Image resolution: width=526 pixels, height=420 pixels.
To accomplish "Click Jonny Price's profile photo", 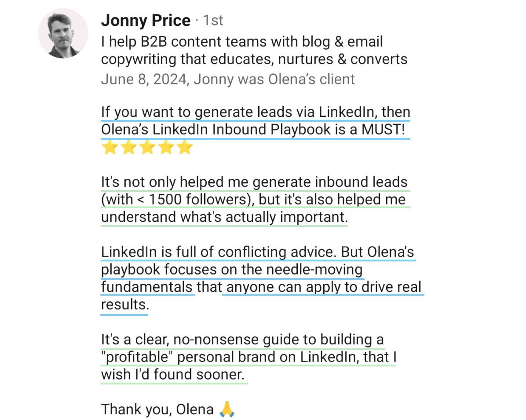I will (x=63, y=33).
